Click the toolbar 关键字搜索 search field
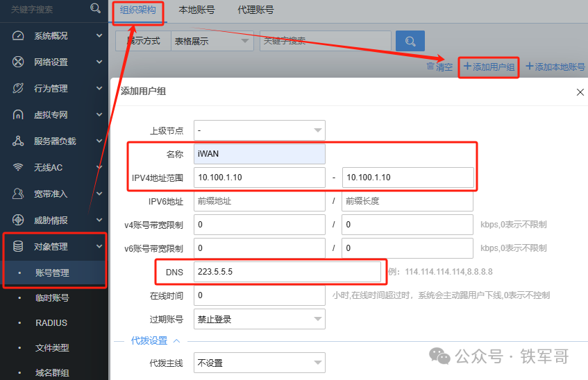 click(x=325, y=41)
